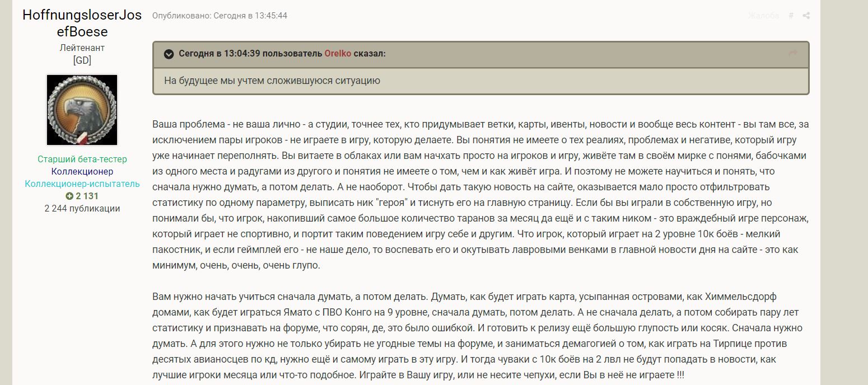Collapse the Orelko quote block
Screen dimensions: 868x385
tap(169, 54)
